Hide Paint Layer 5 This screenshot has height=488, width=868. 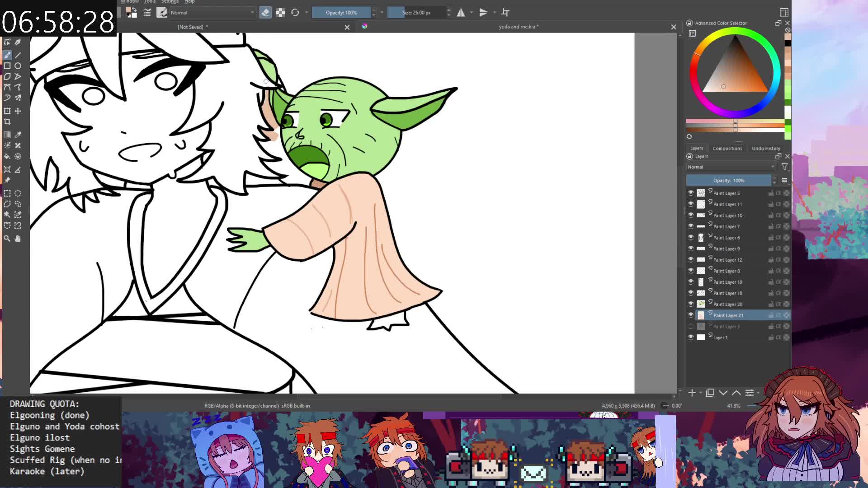point(691,193)
